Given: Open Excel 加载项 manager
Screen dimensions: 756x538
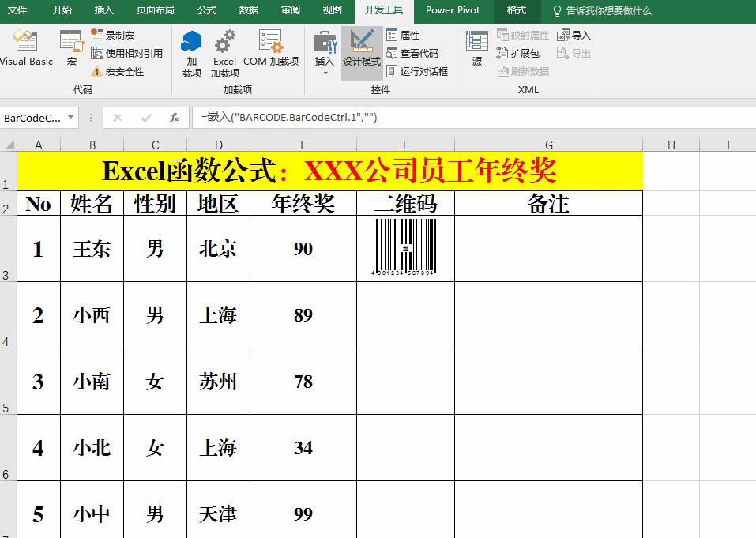Looking at the screenshot, I should coord(224,53).
